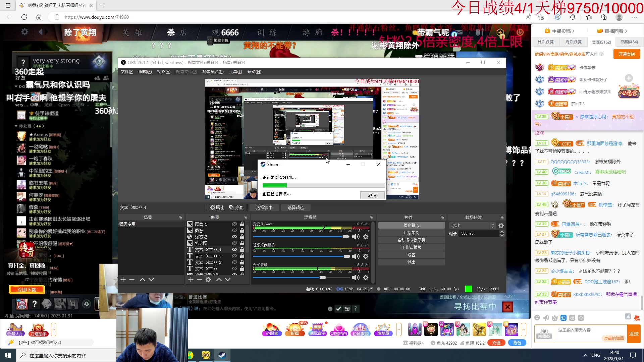
Task: Click the 停止推流 button
Action: [411, 225]
